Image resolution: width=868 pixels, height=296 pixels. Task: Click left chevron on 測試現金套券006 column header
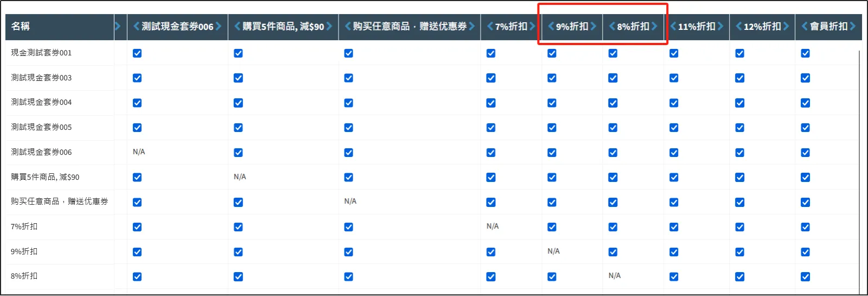click(136, 26)
